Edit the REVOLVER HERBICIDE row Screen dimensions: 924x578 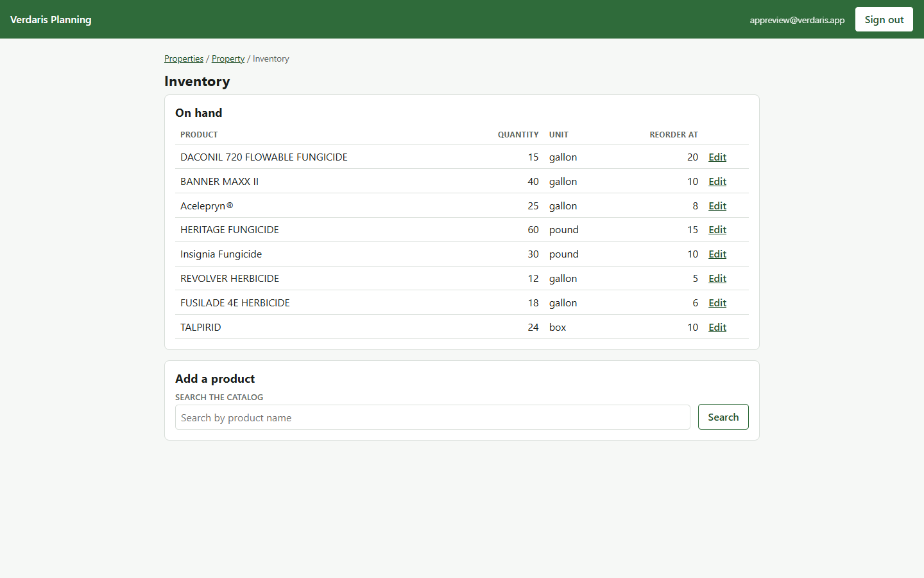(x=717, y=279)
